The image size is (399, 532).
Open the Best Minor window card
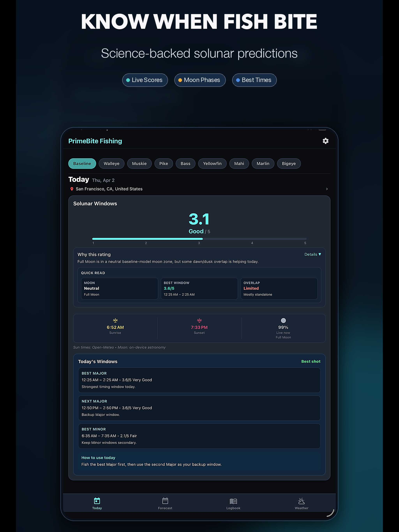(199, 436)
